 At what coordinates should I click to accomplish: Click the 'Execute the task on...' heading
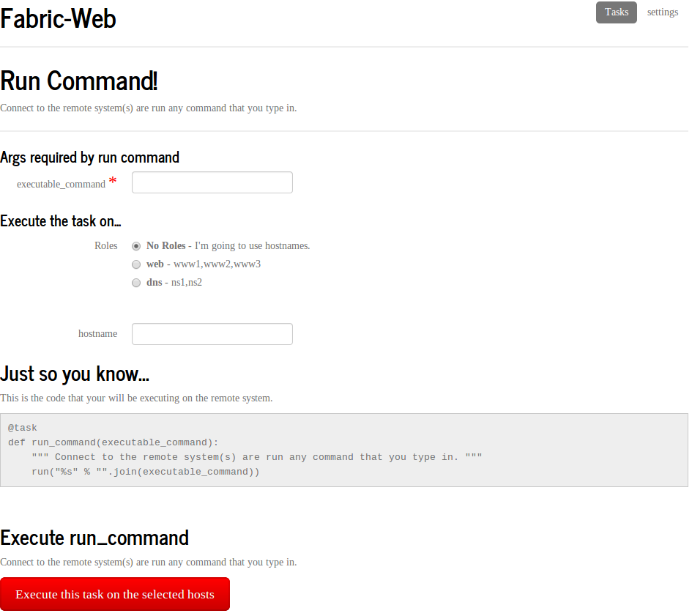pos(61,220)
